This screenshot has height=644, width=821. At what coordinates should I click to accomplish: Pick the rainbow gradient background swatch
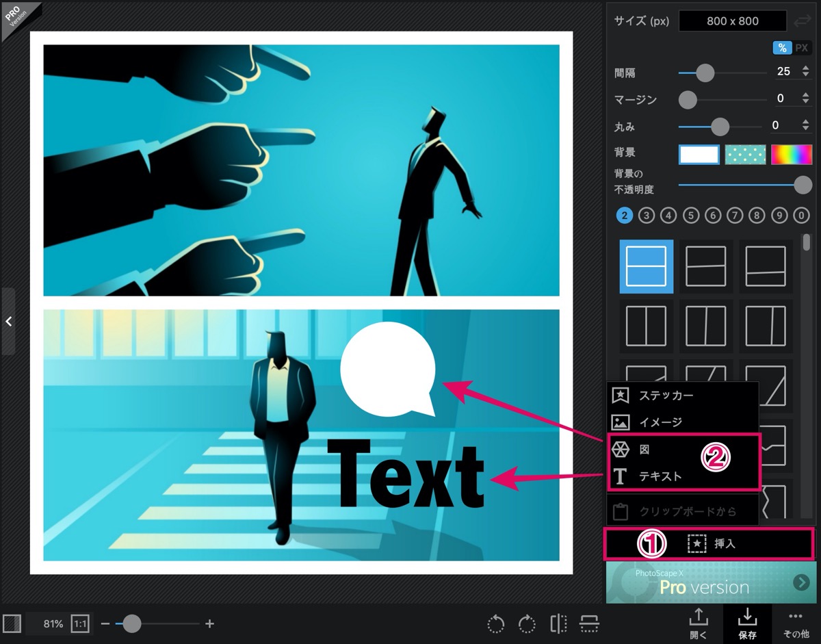792,155
